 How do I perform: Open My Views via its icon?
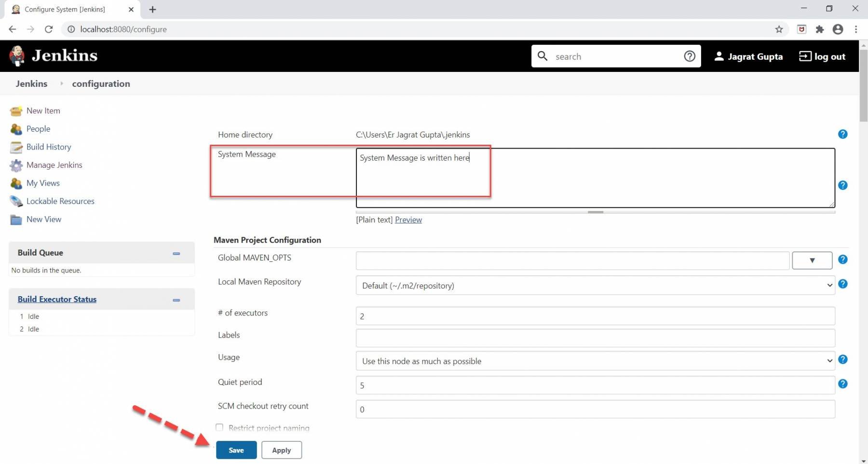16,183
